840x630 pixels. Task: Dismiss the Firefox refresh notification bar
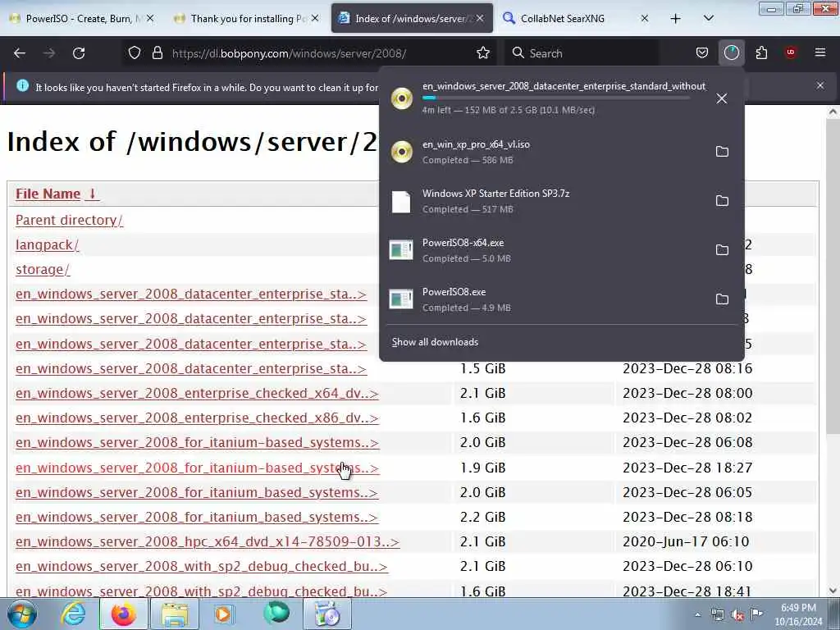820,85
